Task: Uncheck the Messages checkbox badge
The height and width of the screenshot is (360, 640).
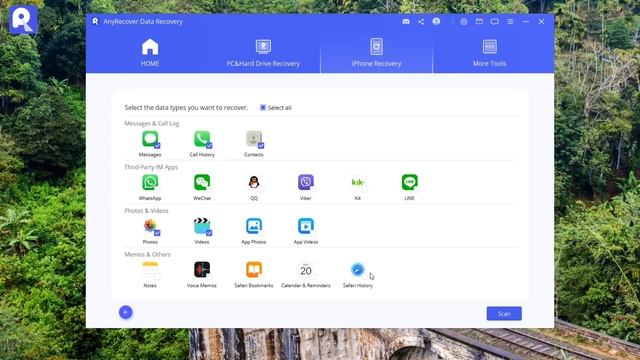Action: point(157,146)
